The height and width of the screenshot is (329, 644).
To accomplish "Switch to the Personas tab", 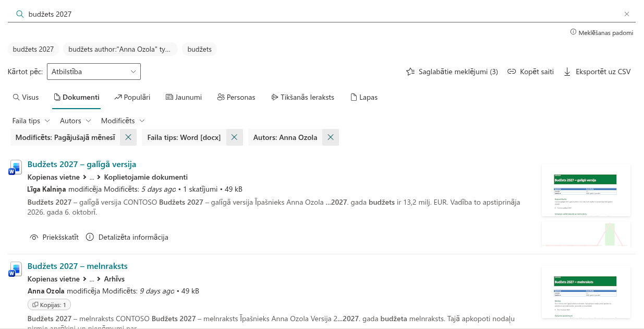I will tap(236, 97).
